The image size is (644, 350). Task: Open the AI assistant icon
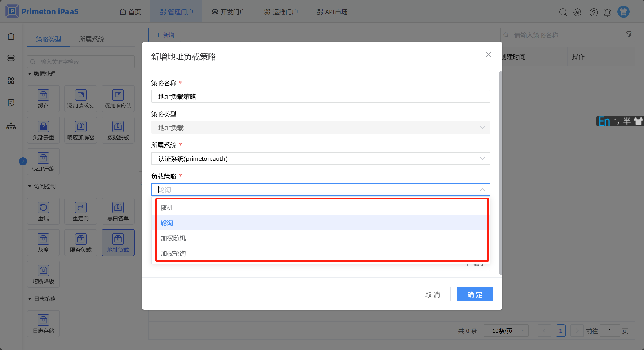(x=577, y=12)
